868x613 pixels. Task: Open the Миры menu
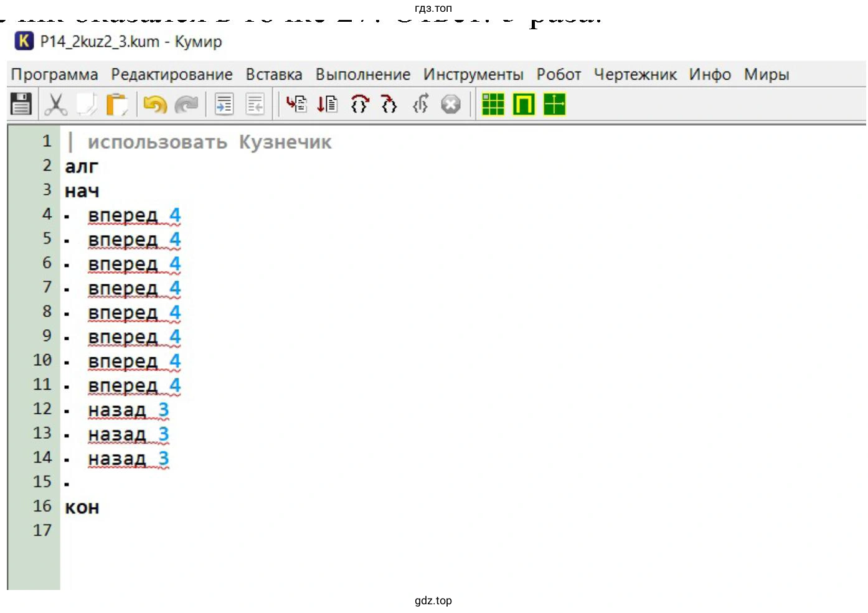pyautogui.click(x=766, y=75)
